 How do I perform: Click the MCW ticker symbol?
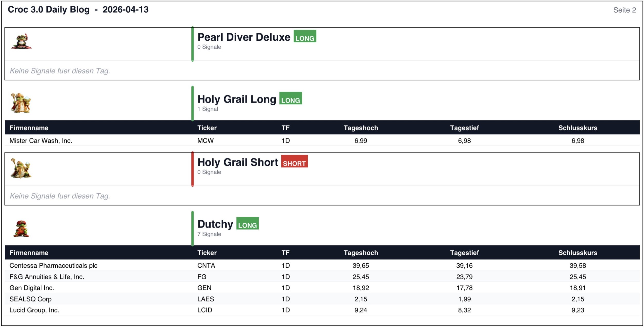click(205, 141)
